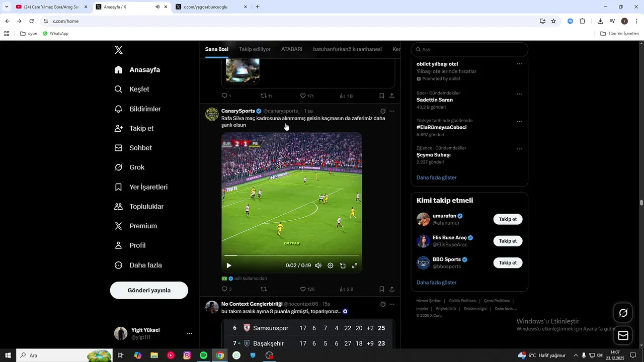Switch to Sana özel tab
The height and width of the screenshot is (362, 644).
point(217,49)
